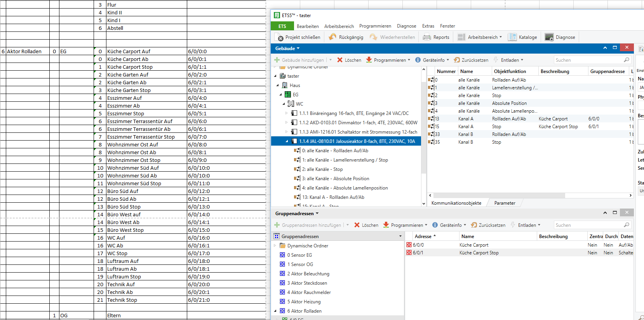Click the Suchen field in Gebäude panel
The image size is (644, 320).
click(x=588, y=60)
